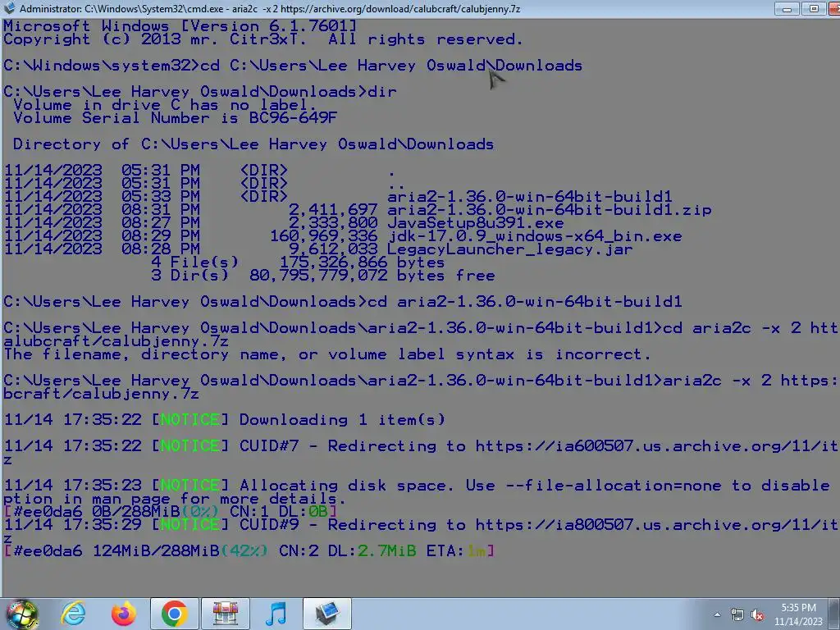840x630 pixels.
Task: Click the muted volume tray icon
Action: click(x=757, y=614)
